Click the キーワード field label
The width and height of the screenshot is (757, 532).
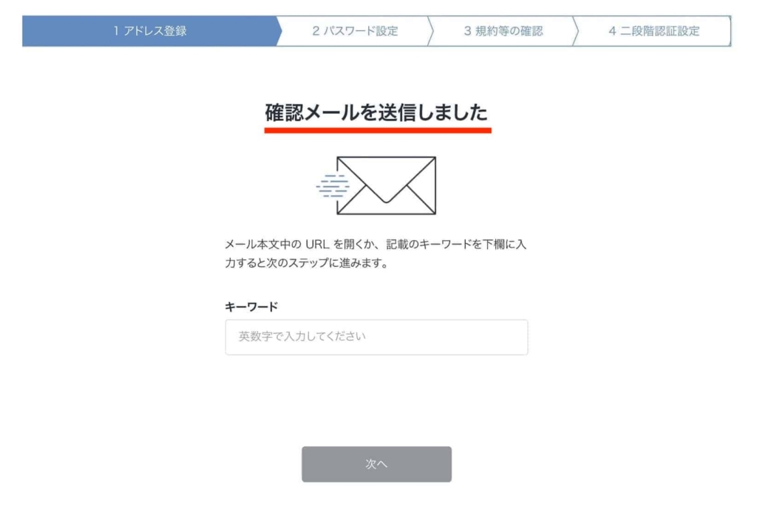tap(251, 307)
